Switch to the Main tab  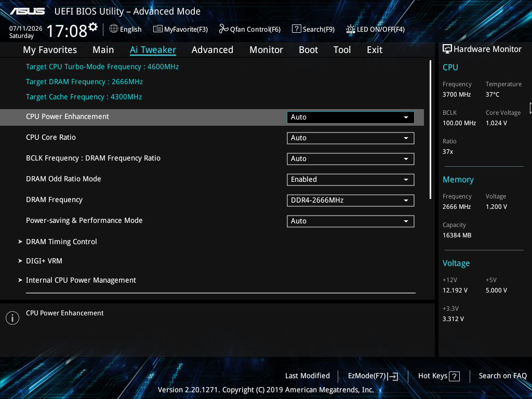[x=103, y=50]
